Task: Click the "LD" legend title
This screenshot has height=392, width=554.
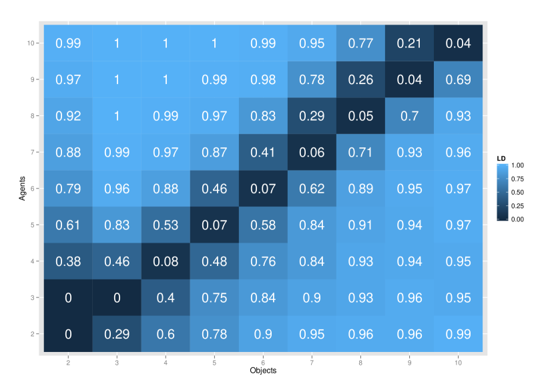Action: [501, 158]
